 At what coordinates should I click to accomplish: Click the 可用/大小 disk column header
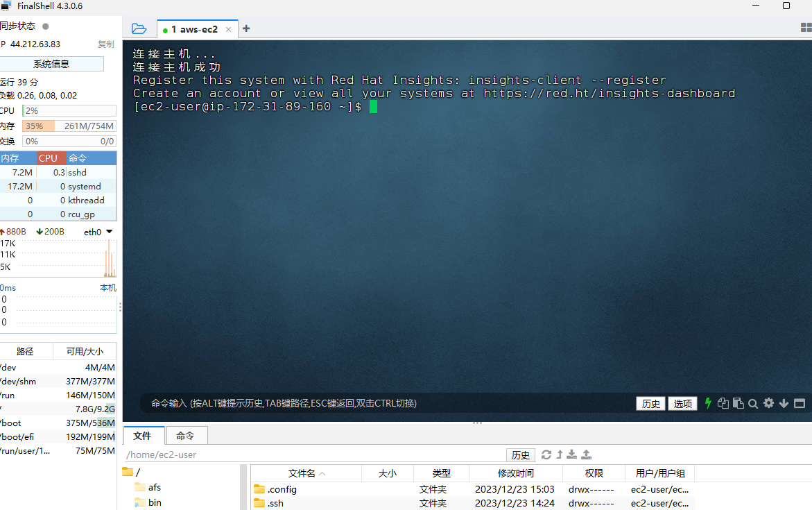coord(85,351)
